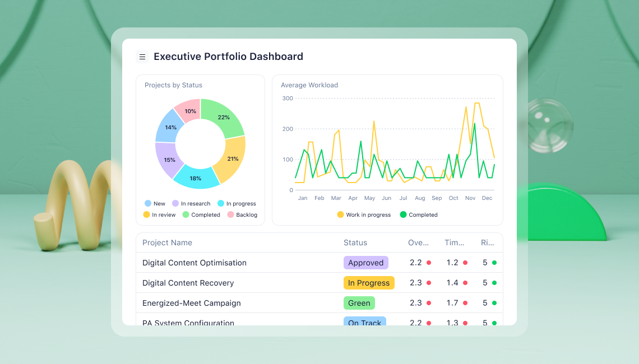Click the red overdue indicator beside 2.2
This screenshot has width=639, height=364.
click(428, 262)
